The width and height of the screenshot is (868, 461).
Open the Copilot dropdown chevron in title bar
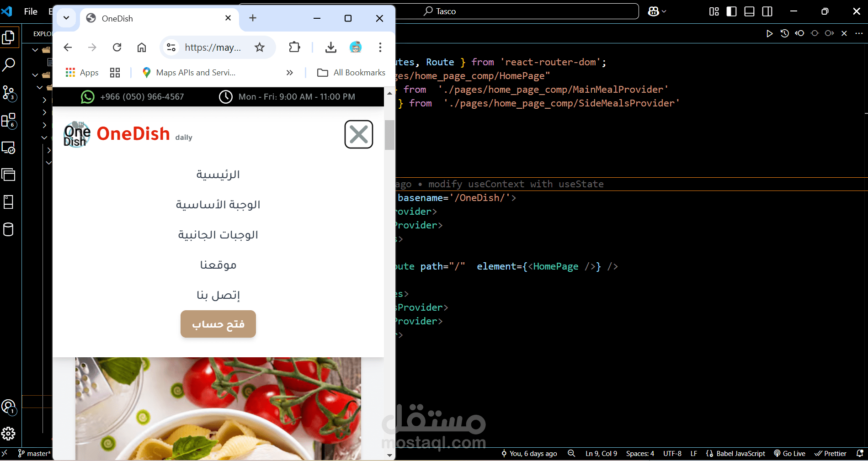(x=664, y=11)
